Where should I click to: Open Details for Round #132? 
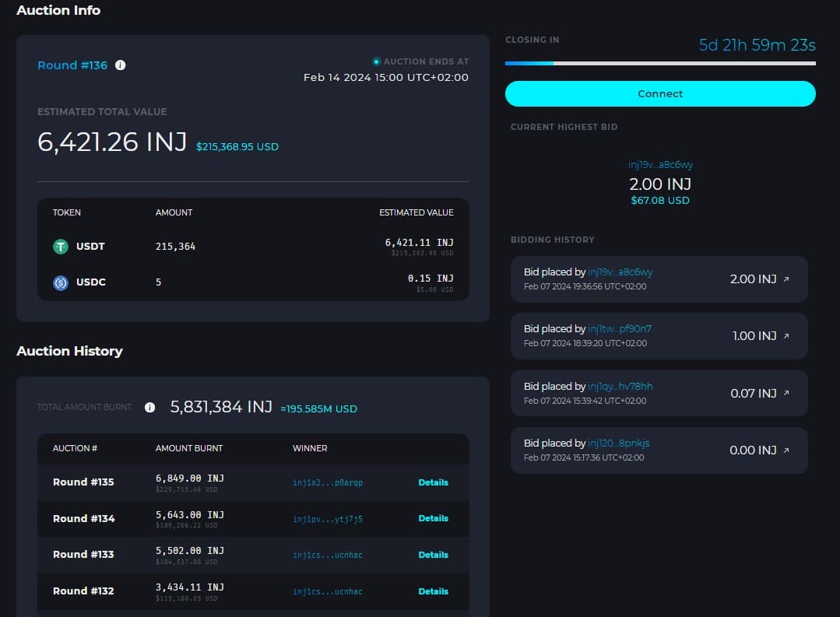pyautogui.click(x=433, y=591)
